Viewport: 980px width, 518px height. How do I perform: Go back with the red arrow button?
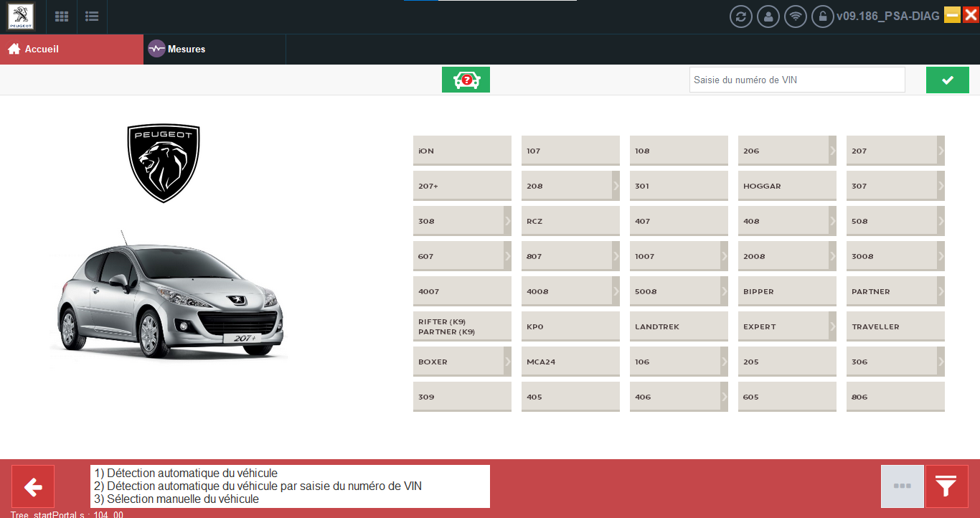pyautogui.click(x=33, y=486)
